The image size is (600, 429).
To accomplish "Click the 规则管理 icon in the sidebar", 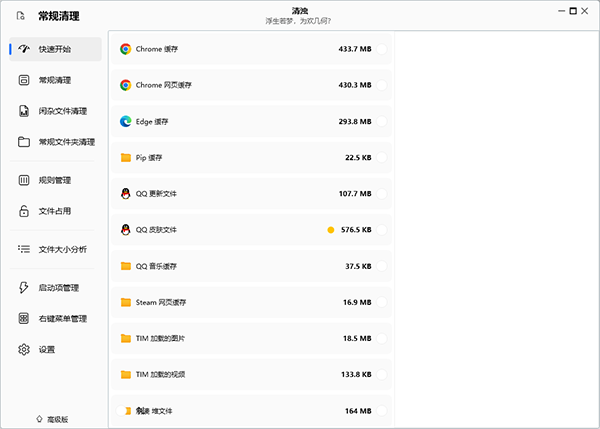I will (x=24, y=180).
